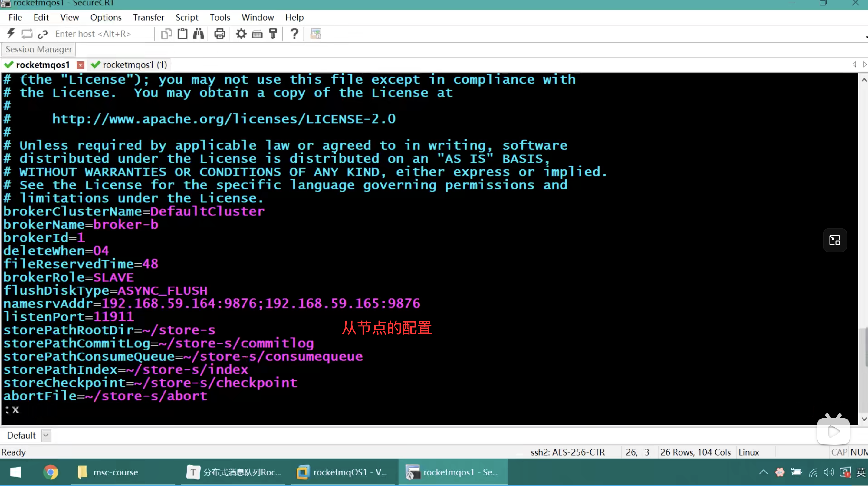
Task: Click the Connect in Tab chain icon
Action: [43, 34]
